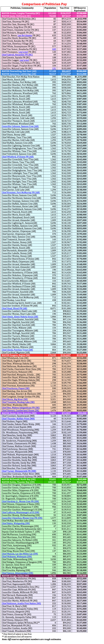Follow the Chief Gabriel, Kwantlen FN link

pyautogui.click(x=17, y=55)
